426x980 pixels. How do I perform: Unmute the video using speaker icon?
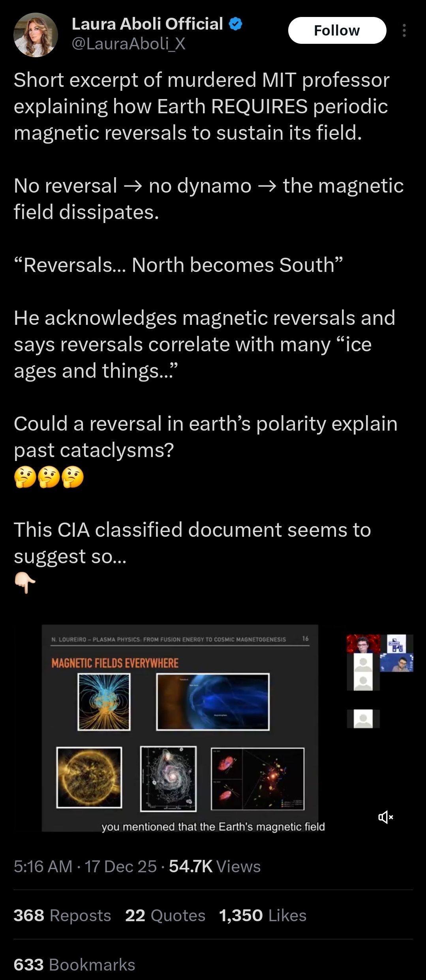385,817
